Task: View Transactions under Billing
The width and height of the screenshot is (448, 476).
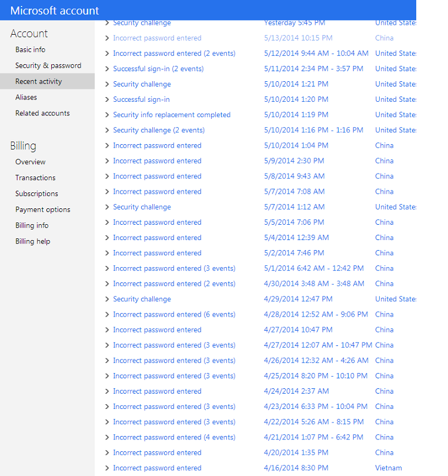Action: coord(35,178)
